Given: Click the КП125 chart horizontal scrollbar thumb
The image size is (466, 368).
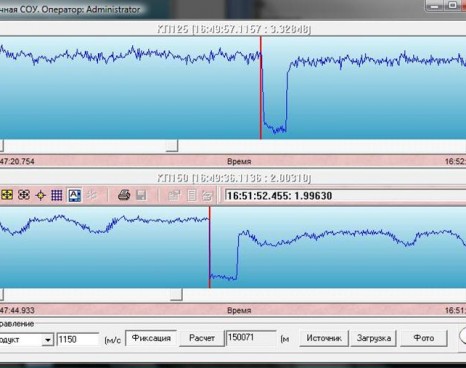Looking at the screenshot, I should [172, 146].
